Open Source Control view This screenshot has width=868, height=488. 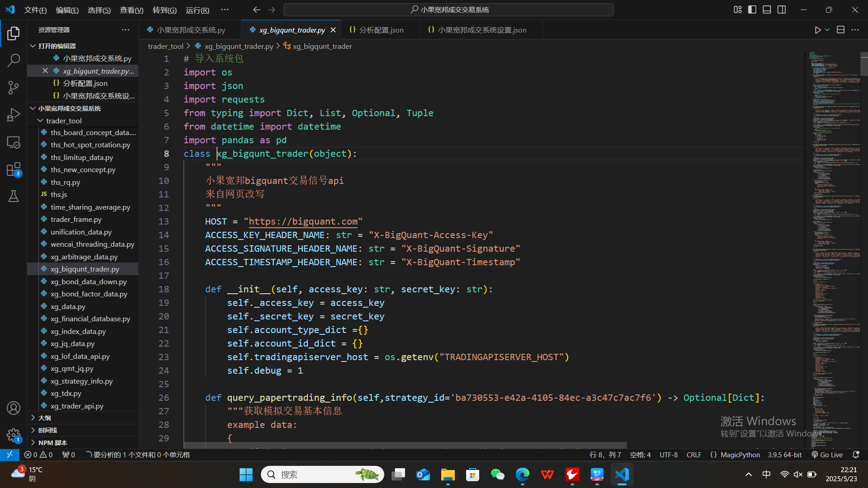click(x=14, y=88)
